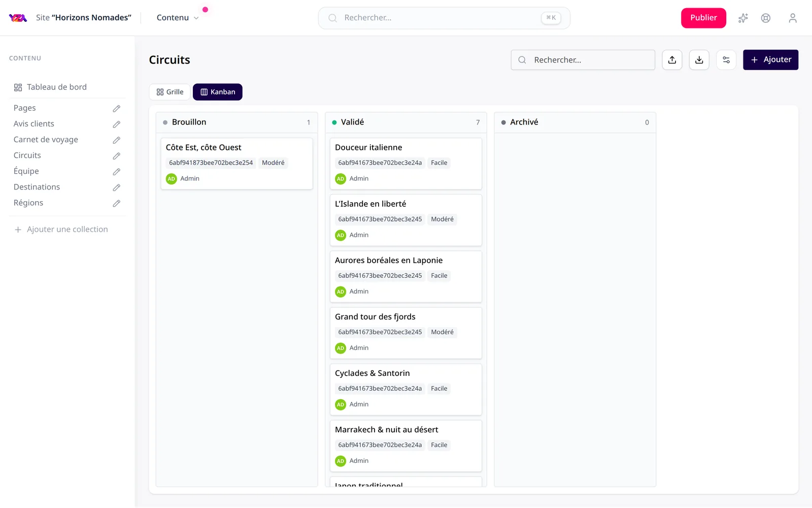Edit the Équipe collection pencil icon
Screen dimensions: 812x508
117,172
